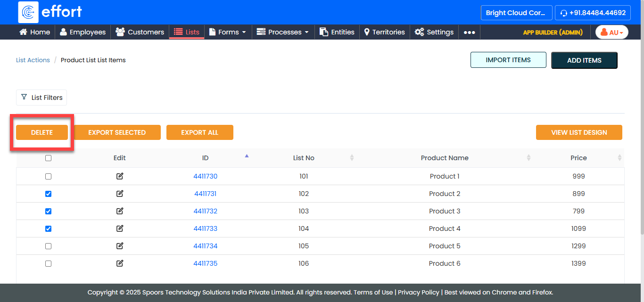Open the more options ellipsis in navbar

tap(469, 32)
